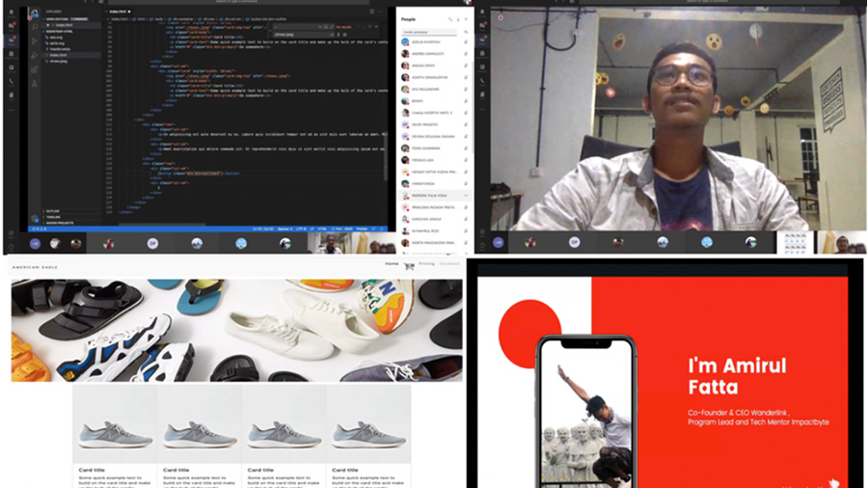Open Run and Debug in VS Code
Image resolution: width=868 pixels, height=488 pixels.
pyautogui.click(x=35, y=54)
